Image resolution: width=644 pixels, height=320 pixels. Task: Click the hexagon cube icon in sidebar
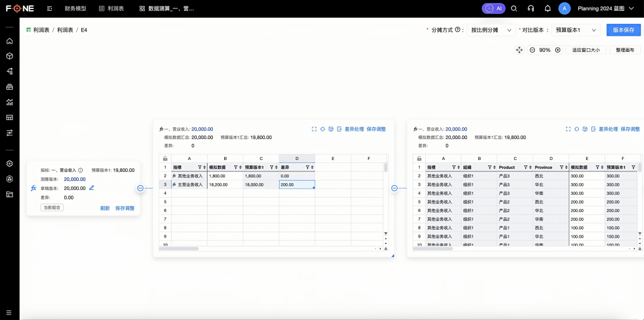point(10,179)
